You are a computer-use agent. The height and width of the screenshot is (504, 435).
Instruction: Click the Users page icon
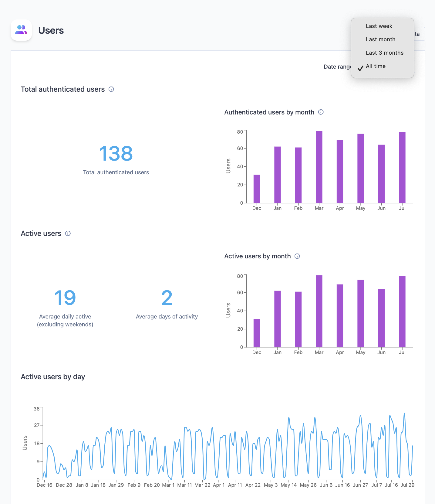click(x=21, y=30)
